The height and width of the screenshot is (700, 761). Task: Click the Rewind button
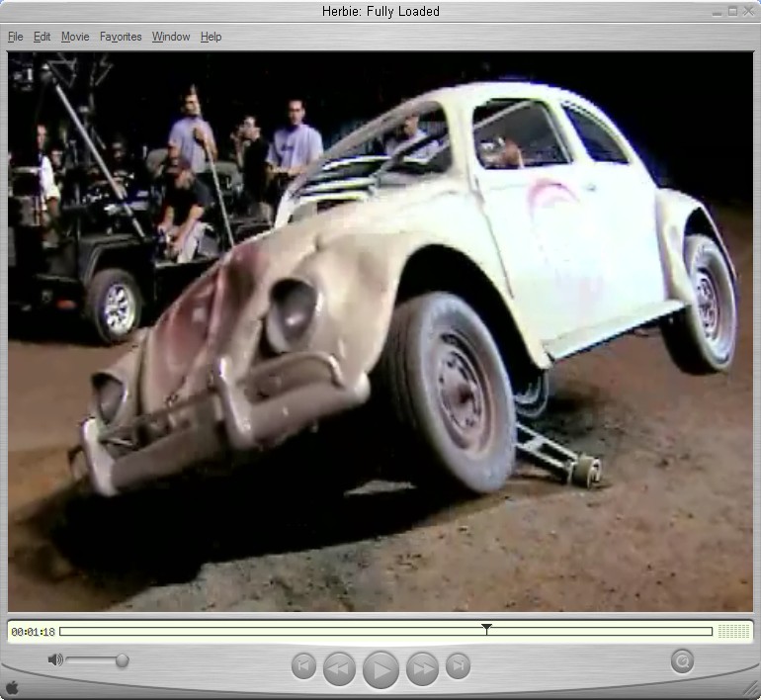point(339,668)
